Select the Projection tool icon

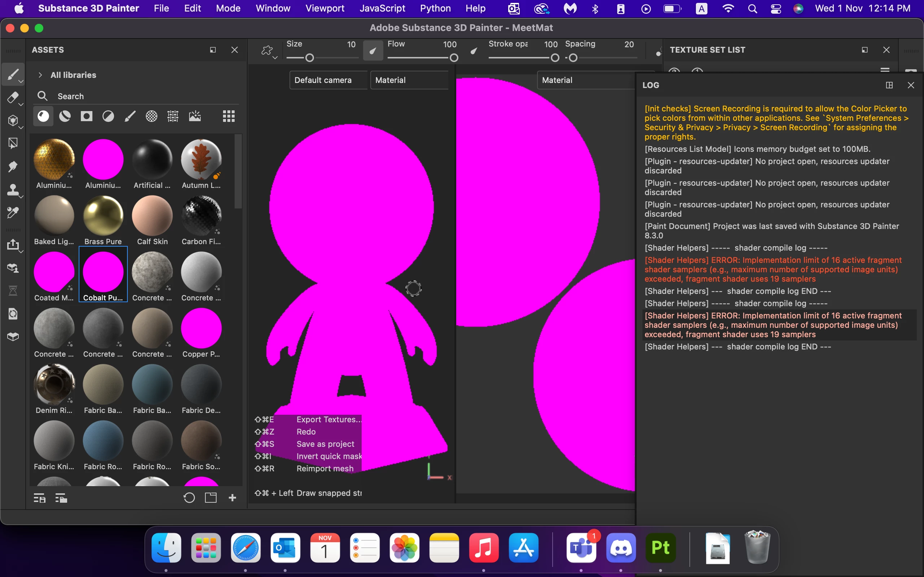coord(13,120)
